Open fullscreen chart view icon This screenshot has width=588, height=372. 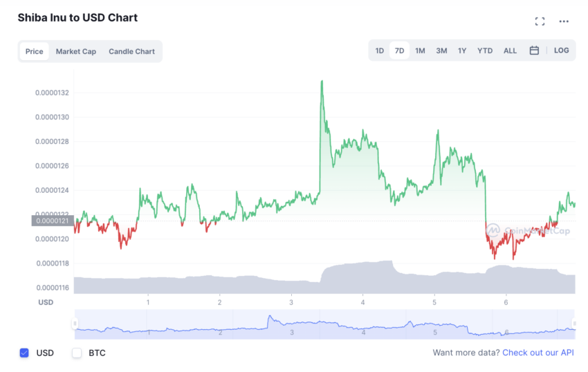click(x=540, y=21)
